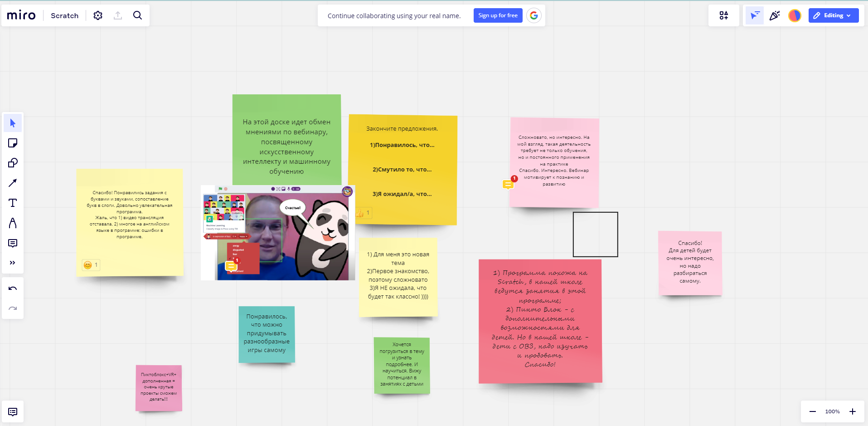
Task: Open the apps and templates menu
Action: pyautogui.click(x=724, y=15)
